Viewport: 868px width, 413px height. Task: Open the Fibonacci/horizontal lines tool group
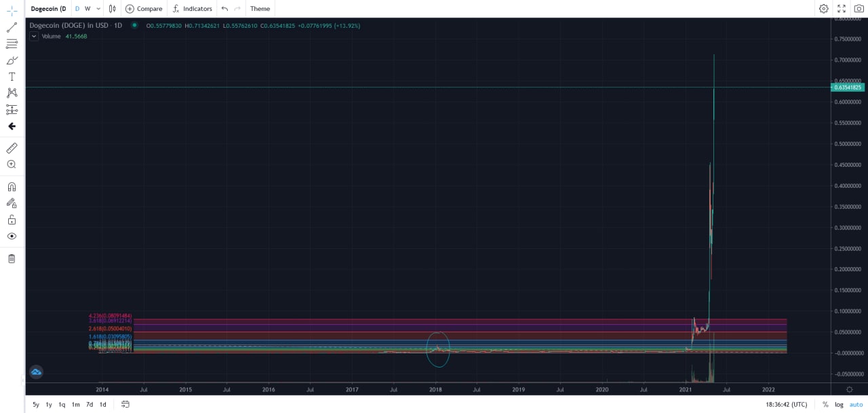[x=12, y=44]
